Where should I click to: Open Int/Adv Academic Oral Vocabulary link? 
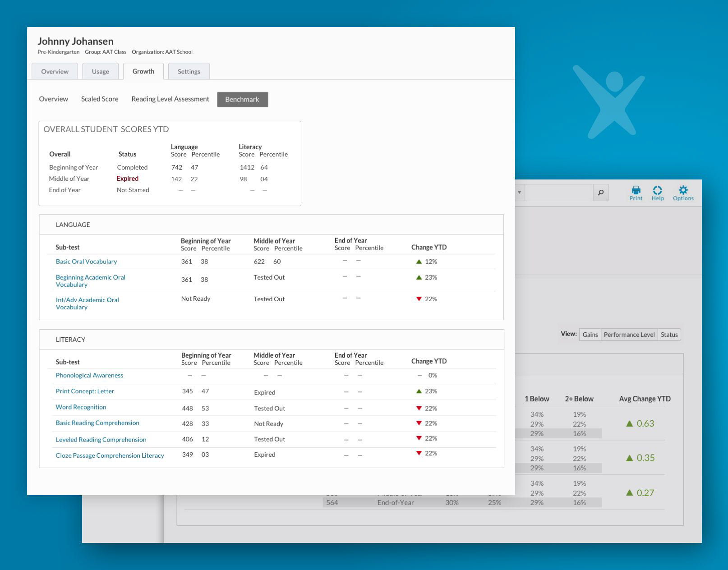point(87,303)
